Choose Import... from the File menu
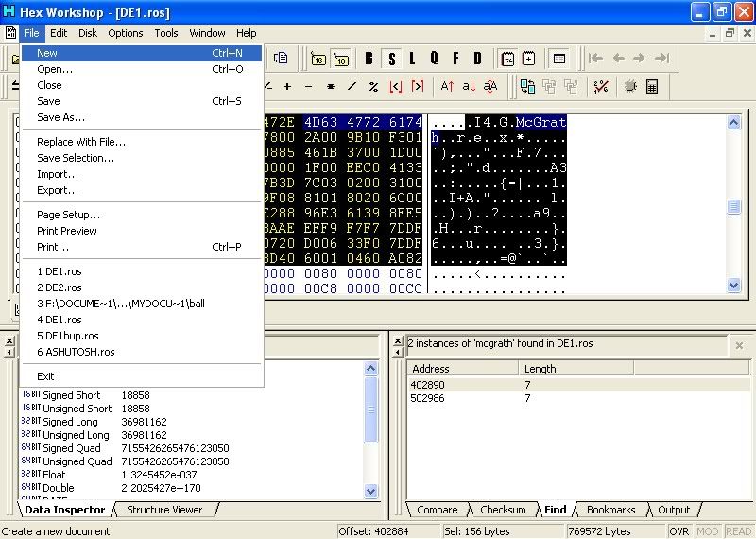 143,174
